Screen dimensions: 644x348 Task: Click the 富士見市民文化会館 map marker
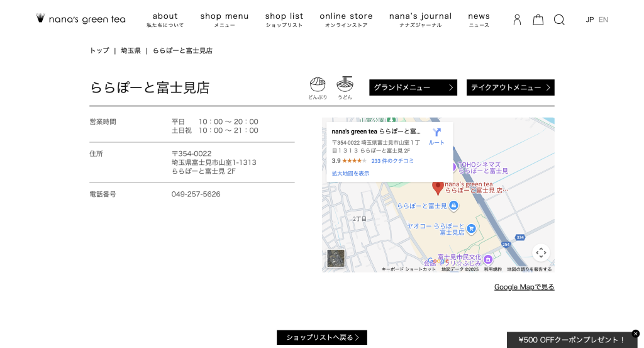pos(488,259)
